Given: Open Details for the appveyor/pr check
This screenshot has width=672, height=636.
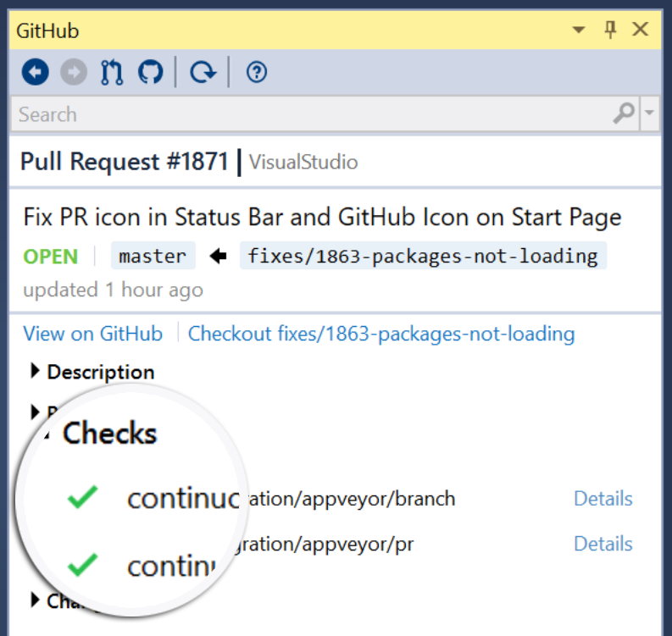Looking at the screenshot, I should point(603,544).
